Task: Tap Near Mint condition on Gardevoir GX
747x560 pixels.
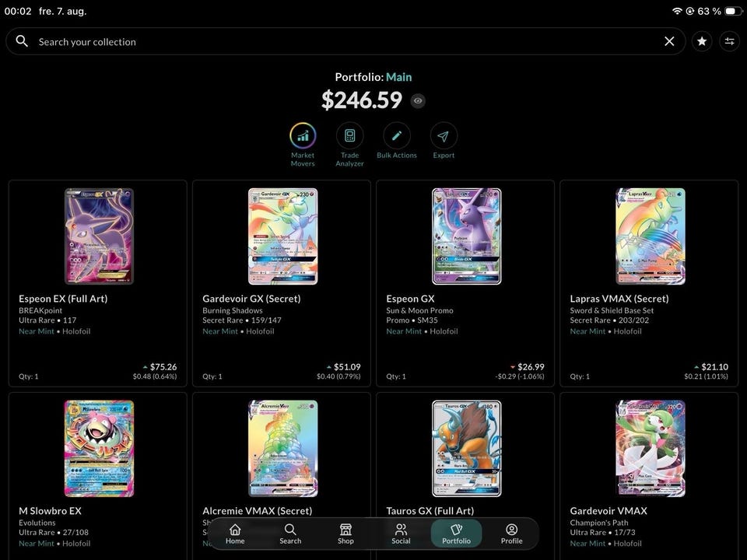Action: pos(220,331)
